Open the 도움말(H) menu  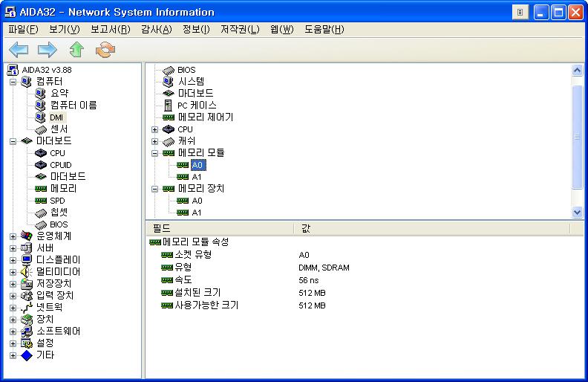click(x=324, y=29)
